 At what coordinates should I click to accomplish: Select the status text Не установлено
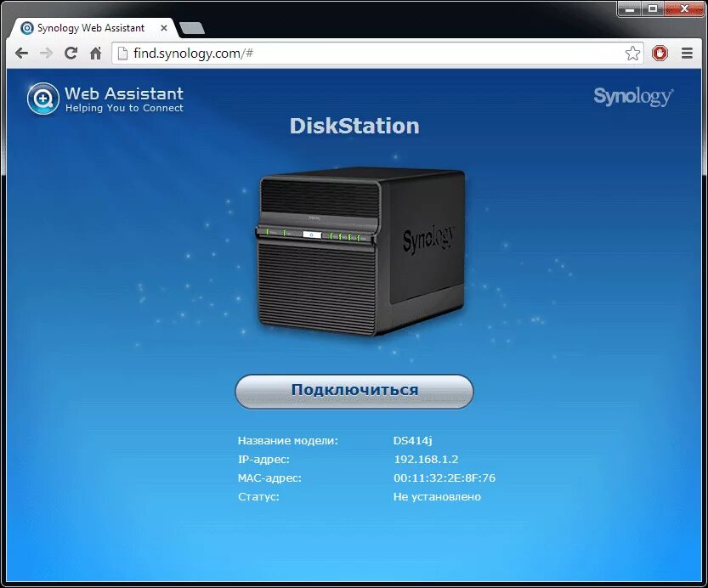coord(437,497)
